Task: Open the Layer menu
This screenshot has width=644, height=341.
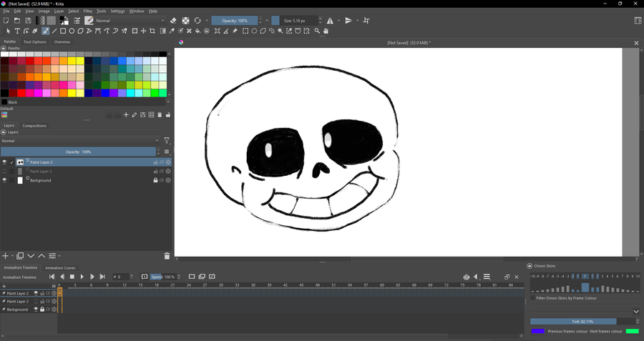Action: point(59,11)
